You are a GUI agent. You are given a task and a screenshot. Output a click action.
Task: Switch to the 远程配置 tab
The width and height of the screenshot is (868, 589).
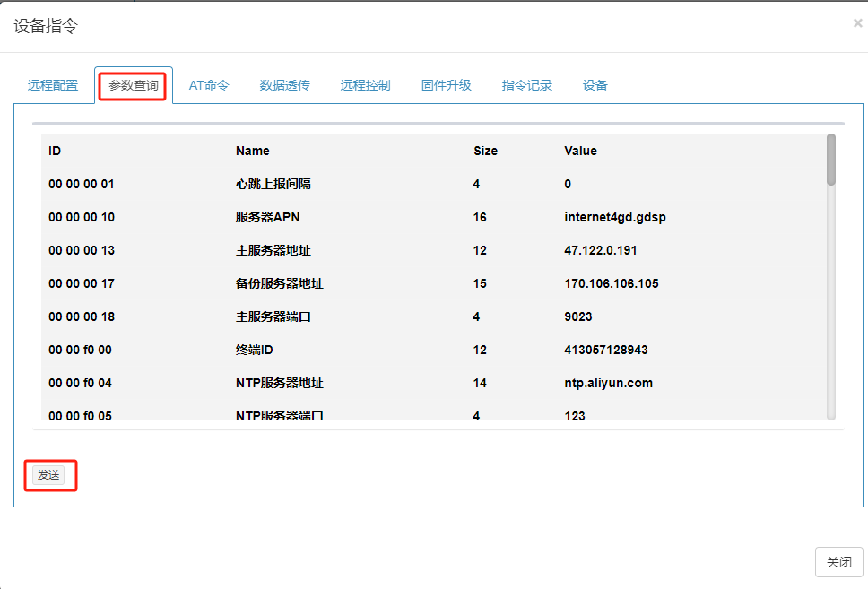53,86
